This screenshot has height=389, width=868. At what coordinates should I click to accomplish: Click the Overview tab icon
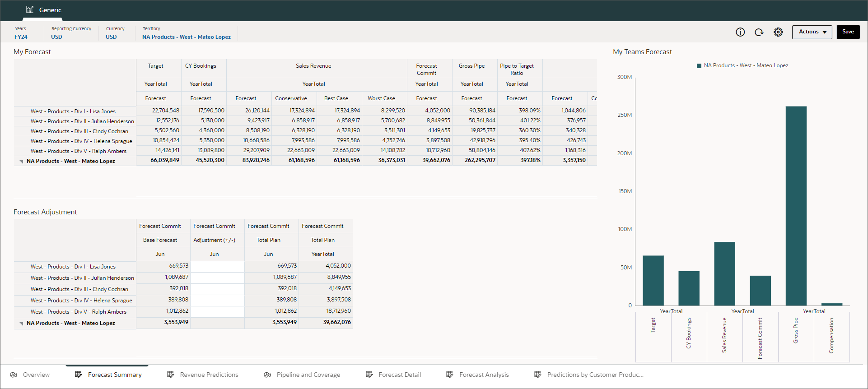14,375
